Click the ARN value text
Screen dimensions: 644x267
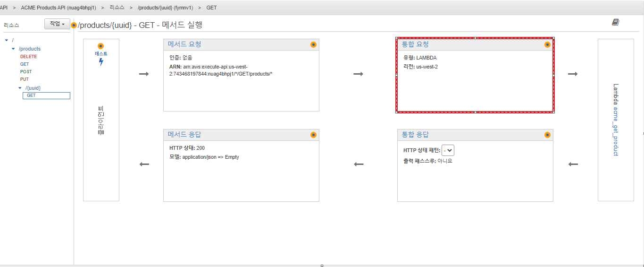[x=221, y=70]
